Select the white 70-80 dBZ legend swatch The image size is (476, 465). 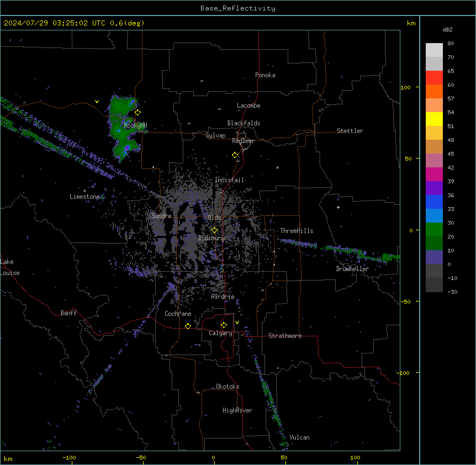click(x=434, y=50)
